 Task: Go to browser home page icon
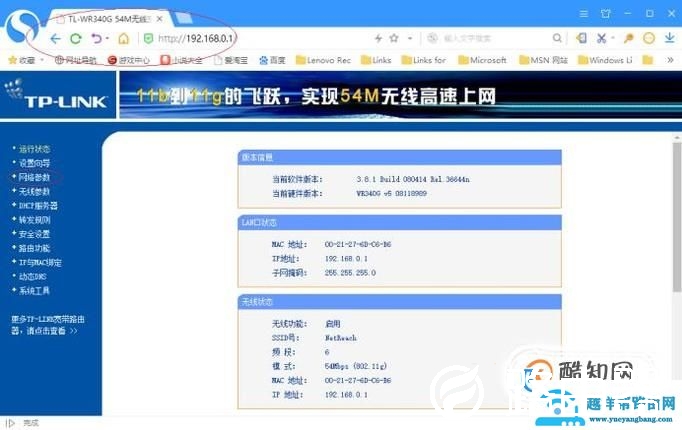tap(124, 39)
